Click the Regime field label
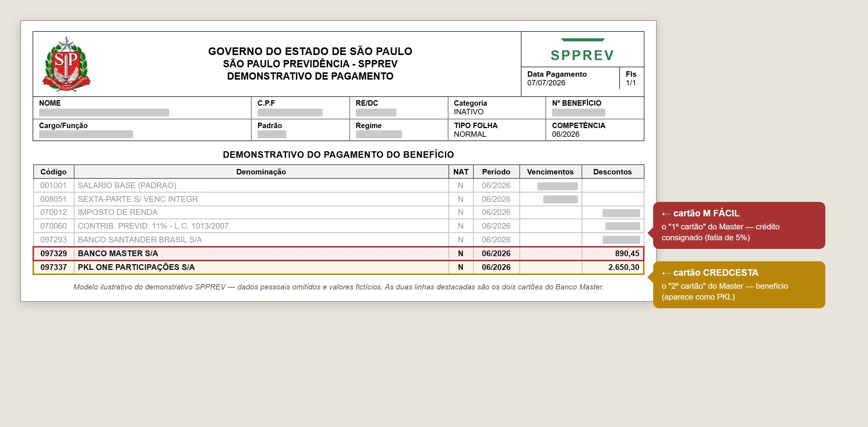This screenshot has width=868, height=427. tap(369, 126)
